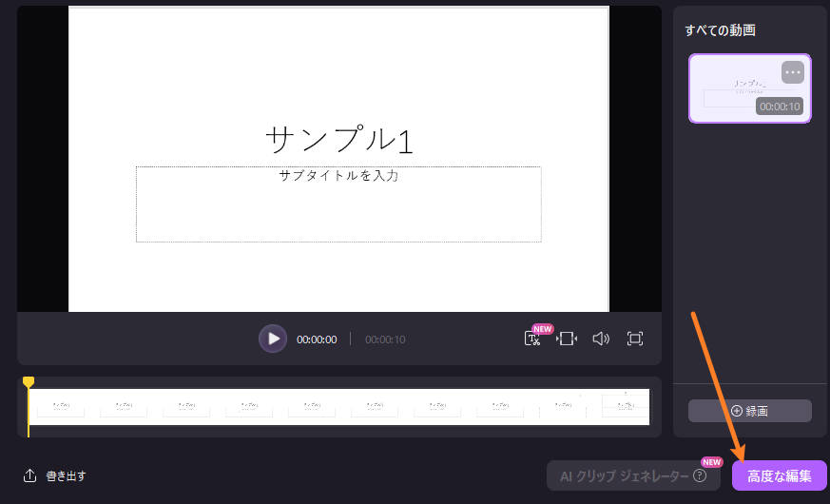Select the 00:00:10 video thumbnail
830x504 pixels.
(x=749, y=88)
